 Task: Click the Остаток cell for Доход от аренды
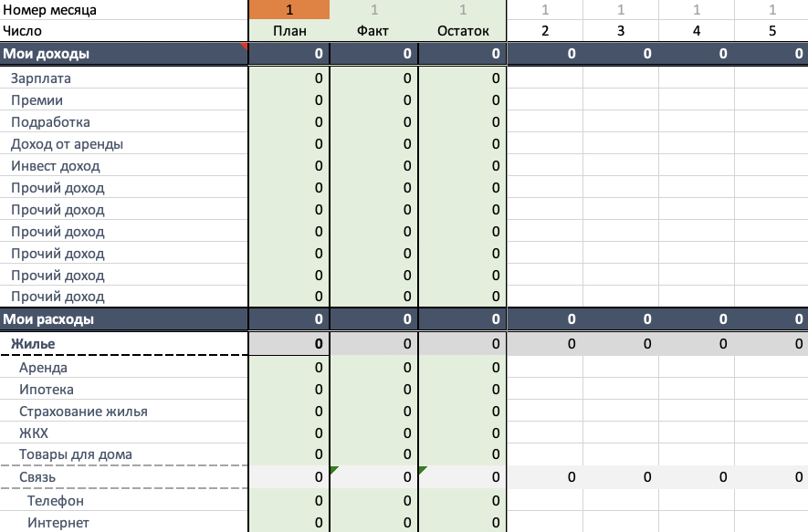point(463,143)
